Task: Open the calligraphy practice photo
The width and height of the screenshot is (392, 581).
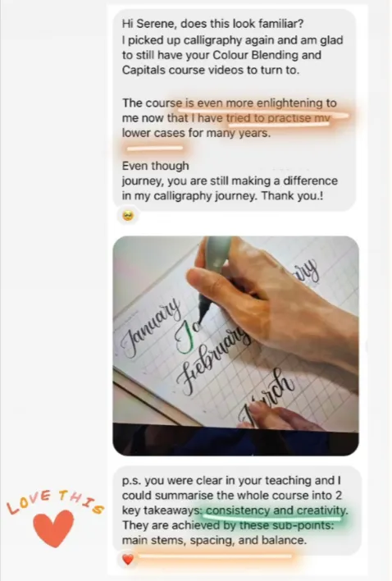Action: (x=235, y=345)
